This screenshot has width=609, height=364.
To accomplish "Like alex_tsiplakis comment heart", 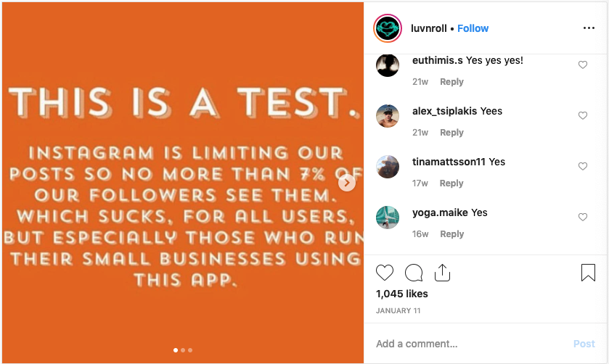I will [x=583, y=115].
